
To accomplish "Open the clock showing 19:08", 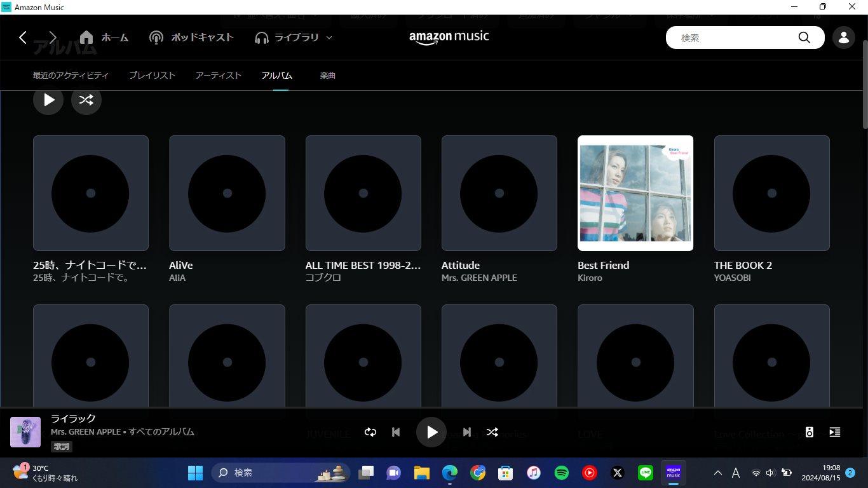I will 820,473.
